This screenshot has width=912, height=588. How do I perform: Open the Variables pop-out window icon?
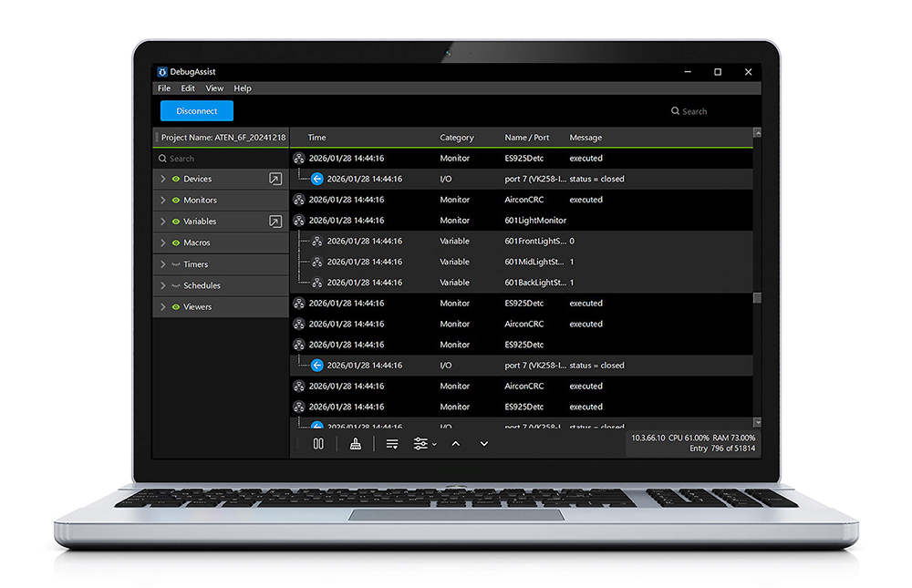pyautogui.click(x=275, y=222)
